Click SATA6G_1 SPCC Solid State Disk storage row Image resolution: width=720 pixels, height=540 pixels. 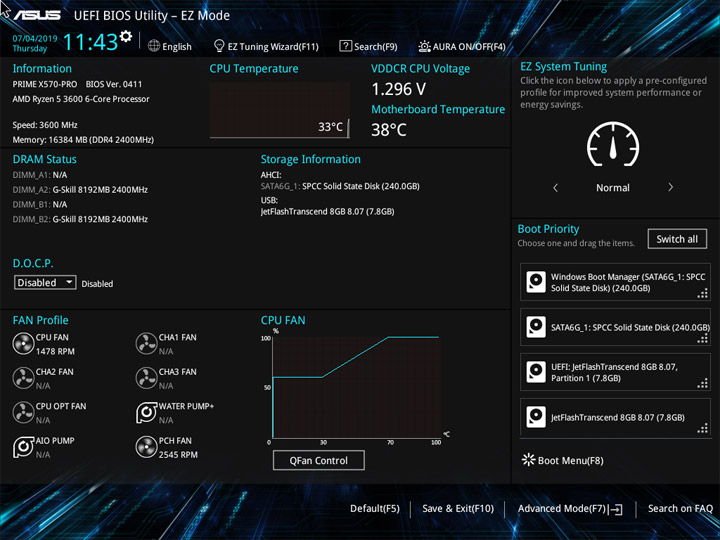coord(340,186)
